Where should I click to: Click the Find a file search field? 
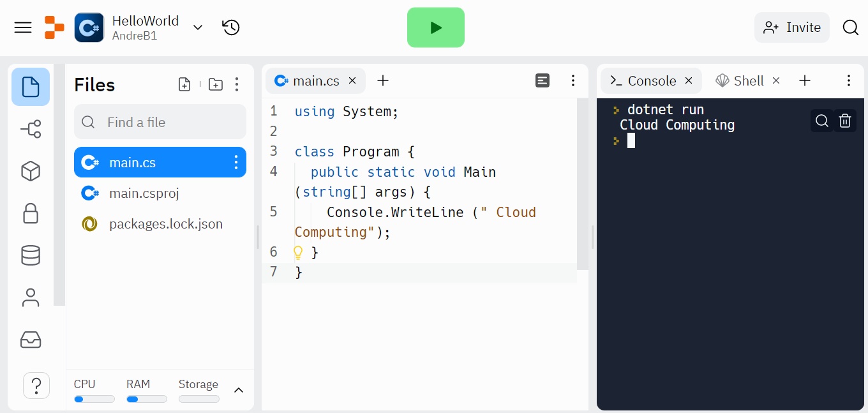pyautogui.click(x=160, y=122)
